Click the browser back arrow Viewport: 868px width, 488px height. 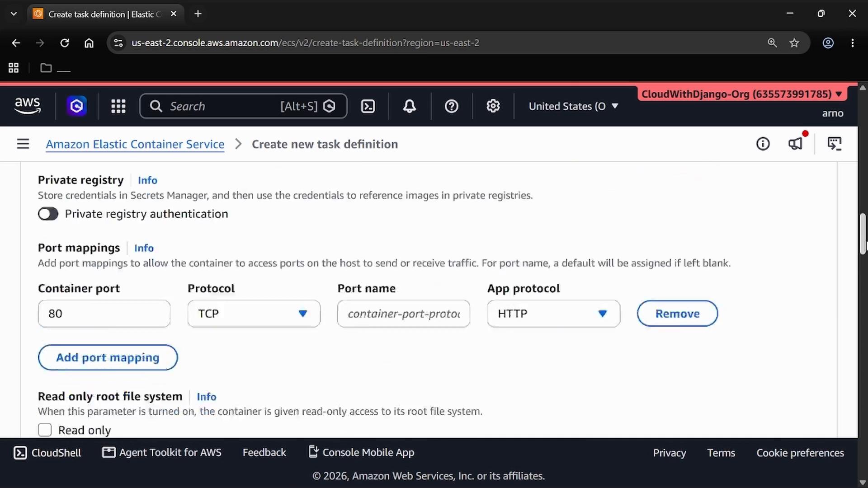click(x=16, y=43)
